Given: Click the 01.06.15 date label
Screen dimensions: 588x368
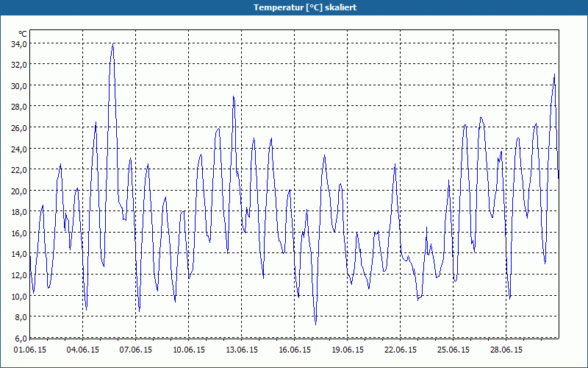Looking at the screenshot, I should click(31, 350).
